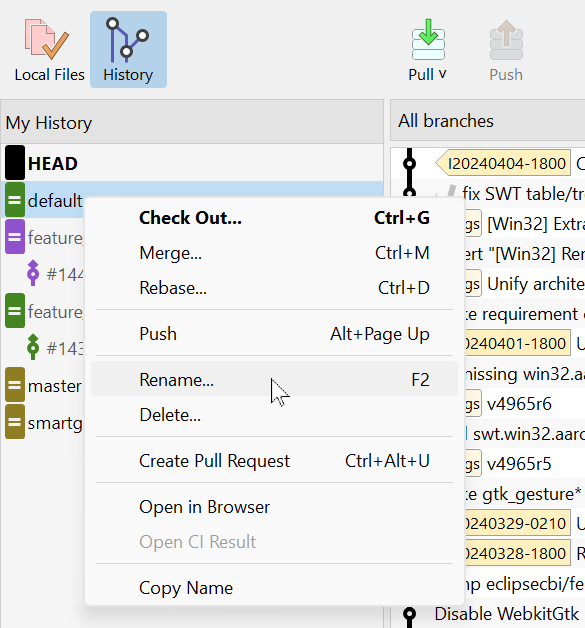Click the green pull request #143 icon
The image size is (585, 628).
click(x=33, y=347)
